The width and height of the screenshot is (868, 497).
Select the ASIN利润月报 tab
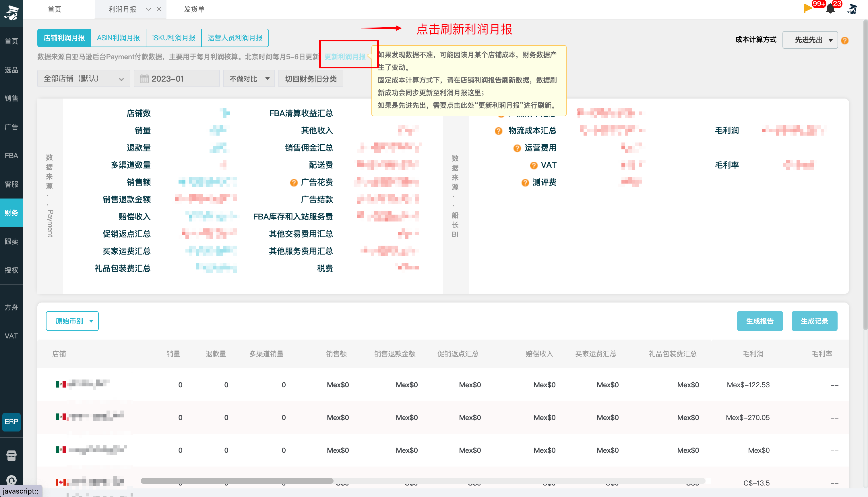pos(118,38)
